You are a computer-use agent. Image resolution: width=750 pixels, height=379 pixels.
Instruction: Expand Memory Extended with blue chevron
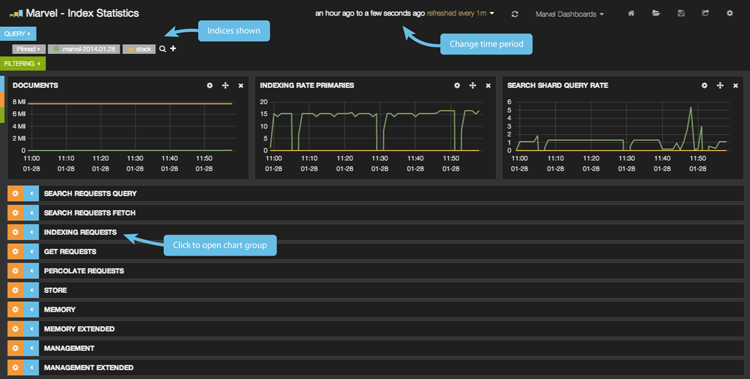tap(31, 329)
